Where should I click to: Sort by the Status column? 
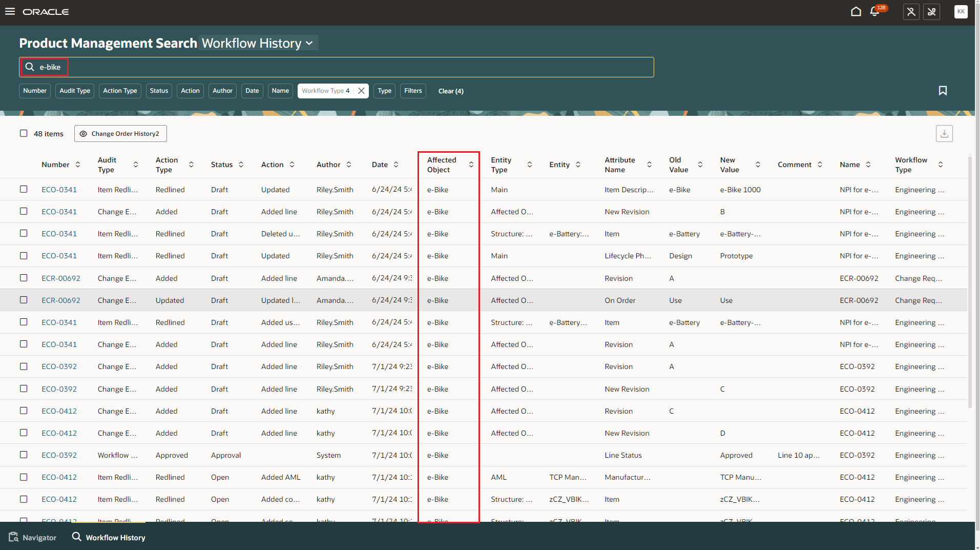click(x=241, y=165)
